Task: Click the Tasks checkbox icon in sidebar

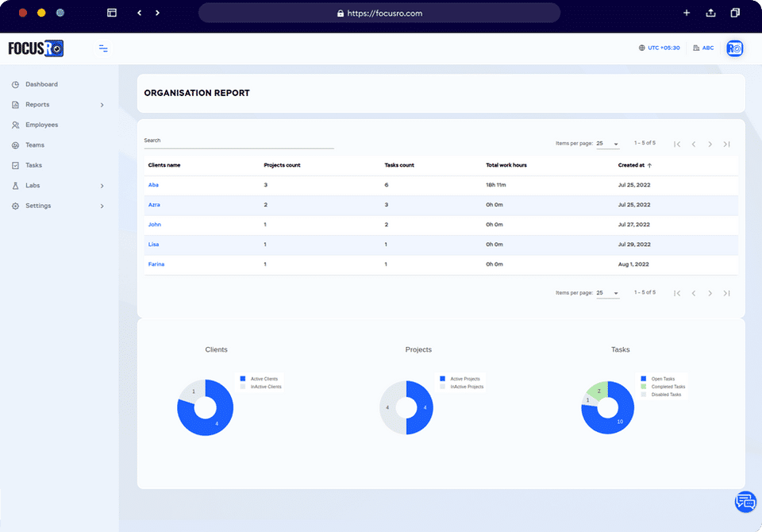Action: (x=16, y=165)
